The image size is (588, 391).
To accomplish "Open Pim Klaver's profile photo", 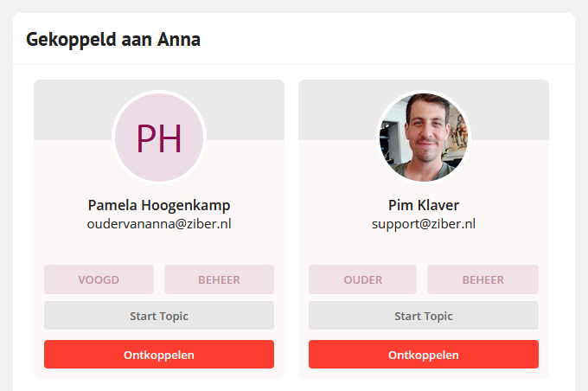I will click(x=424, y=138).
